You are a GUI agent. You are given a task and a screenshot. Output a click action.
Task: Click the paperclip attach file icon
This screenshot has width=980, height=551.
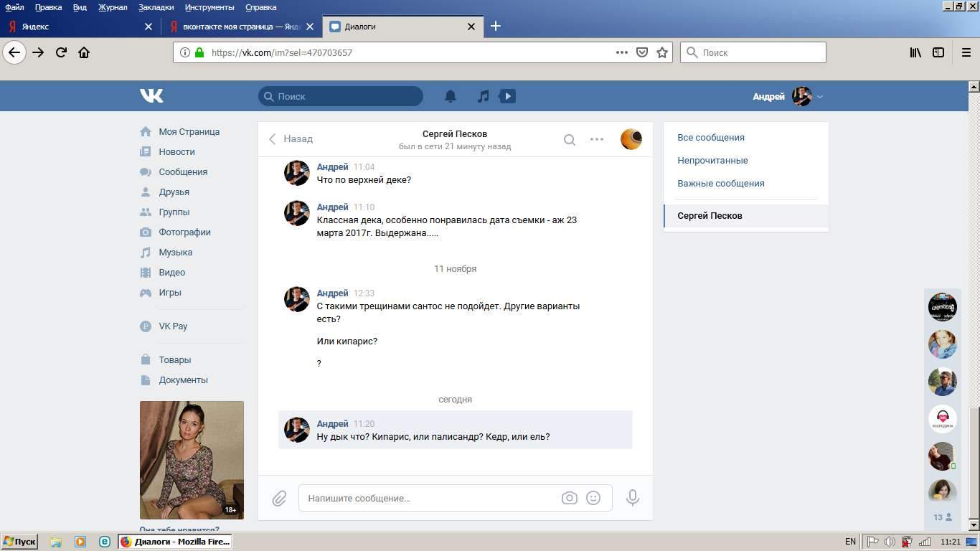[279, 498]
